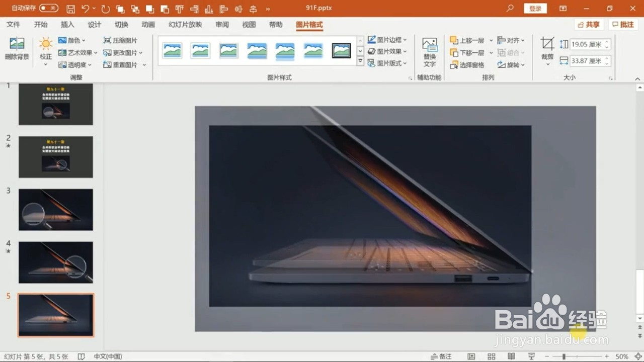Select the first picture style thumbnail

[172, 50]
